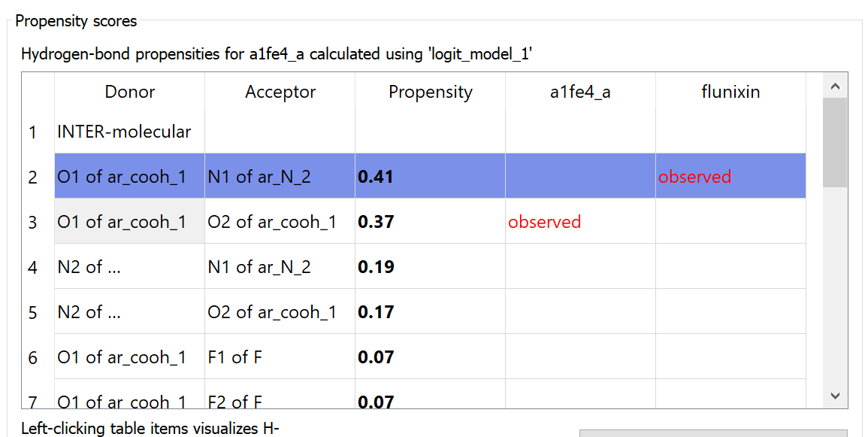Click observed under a1fe4_a column
Screen dimensions: 868x437
(544, 222)
